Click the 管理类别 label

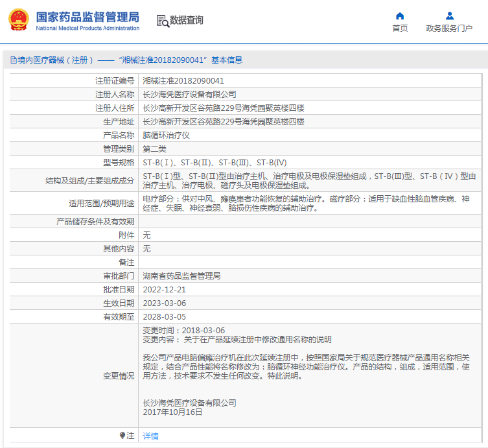pyautogui.click(x=119, y=149)
